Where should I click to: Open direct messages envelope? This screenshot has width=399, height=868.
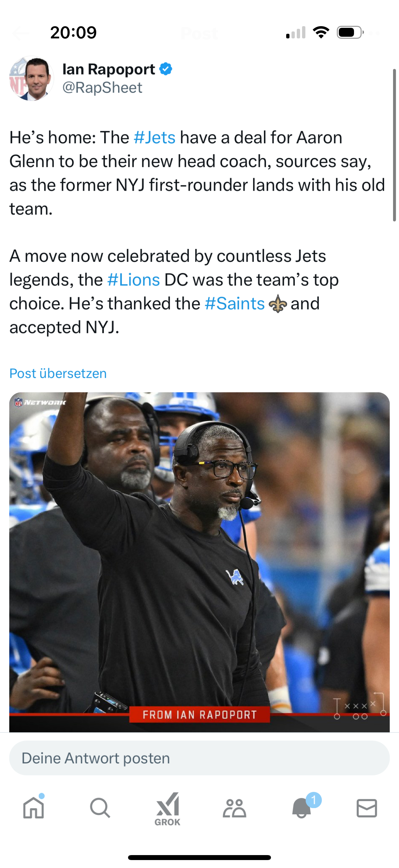tap(367, 808)
